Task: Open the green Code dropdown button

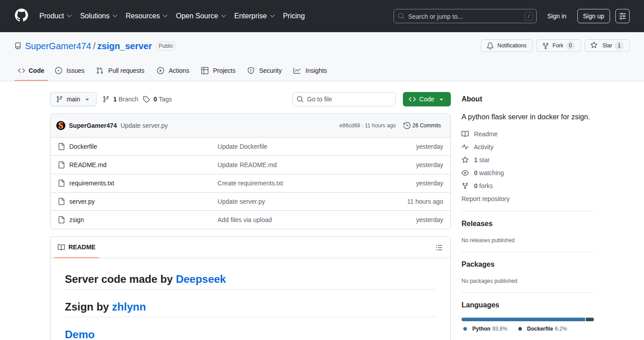Action: point(427,99)
